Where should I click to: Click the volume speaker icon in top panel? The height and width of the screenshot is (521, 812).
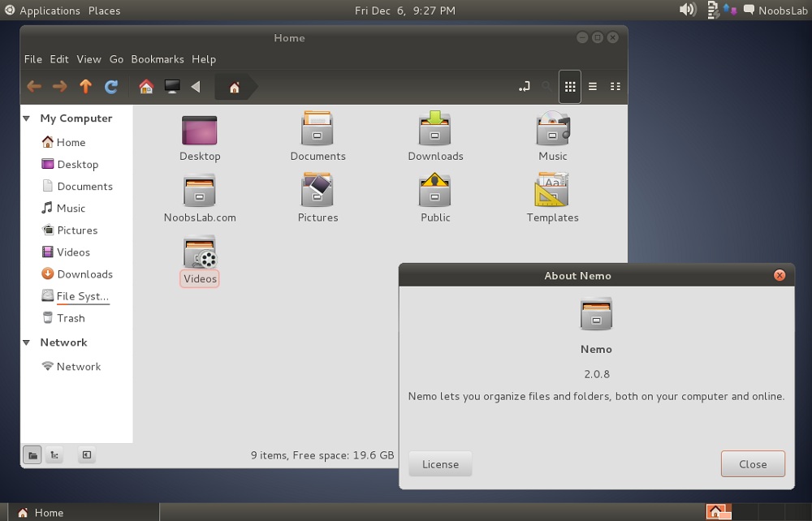tap(688, 10)
